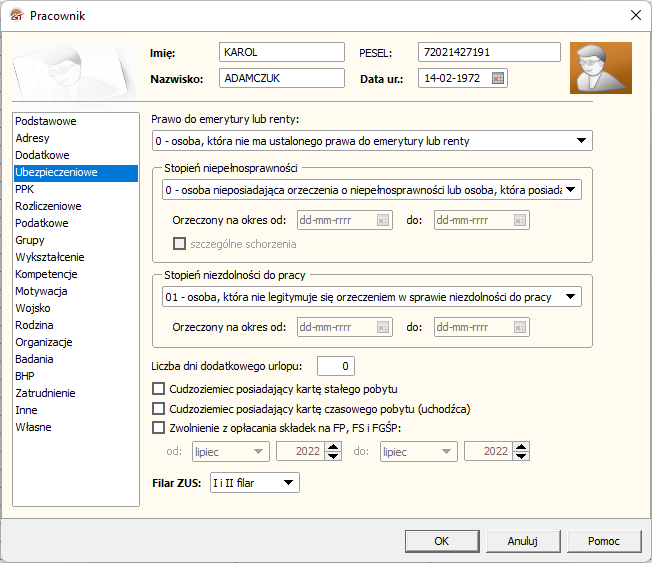The image size is (652, 563).
Task: Increase the 'od' year spinner value
Action: click(333, 447)
